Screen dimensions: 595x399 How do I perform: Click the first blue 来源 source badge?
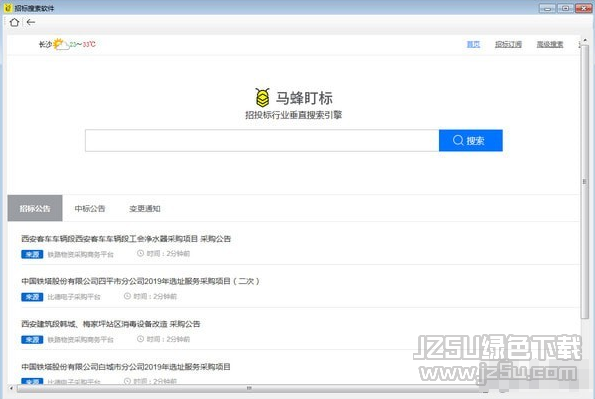[32, 254]
